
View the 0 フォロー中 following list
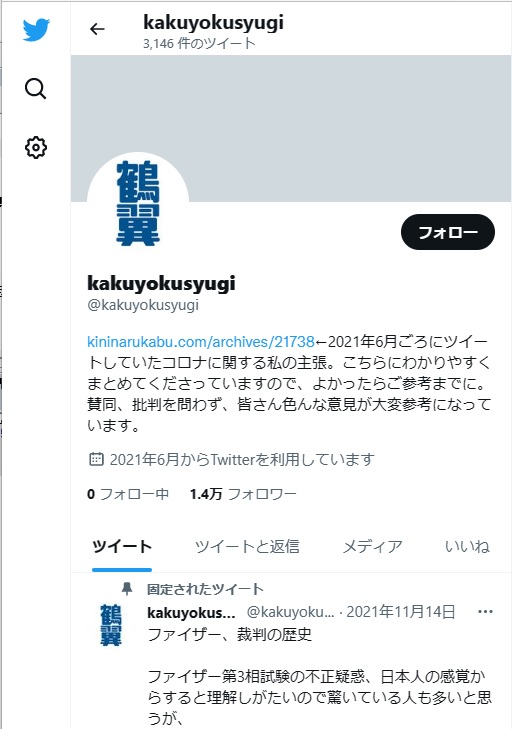(x=128, y=494)
